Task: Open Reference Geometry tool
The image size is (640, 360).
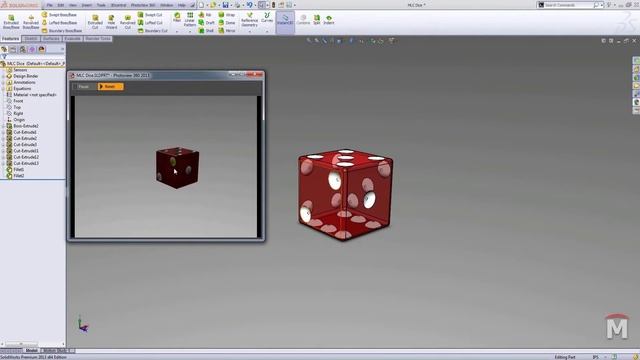Action: click(249, 19)
